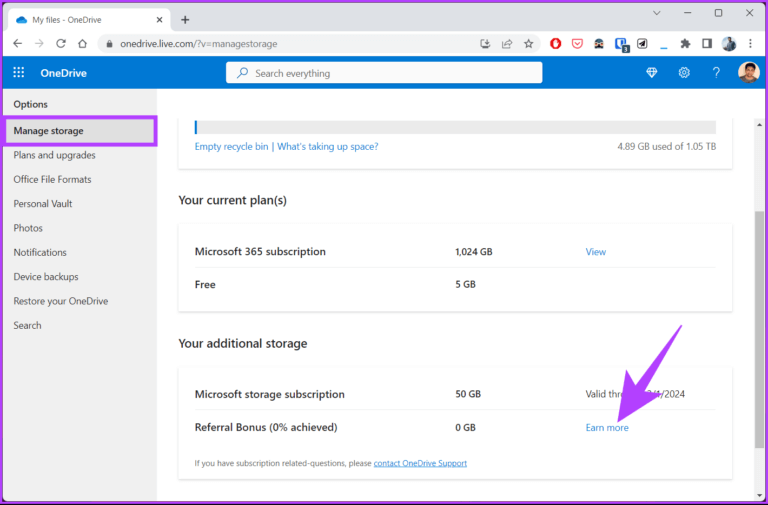Open the Pocket extension icon
This screenshot has width=768, height=505.
[x=577, y=44]
